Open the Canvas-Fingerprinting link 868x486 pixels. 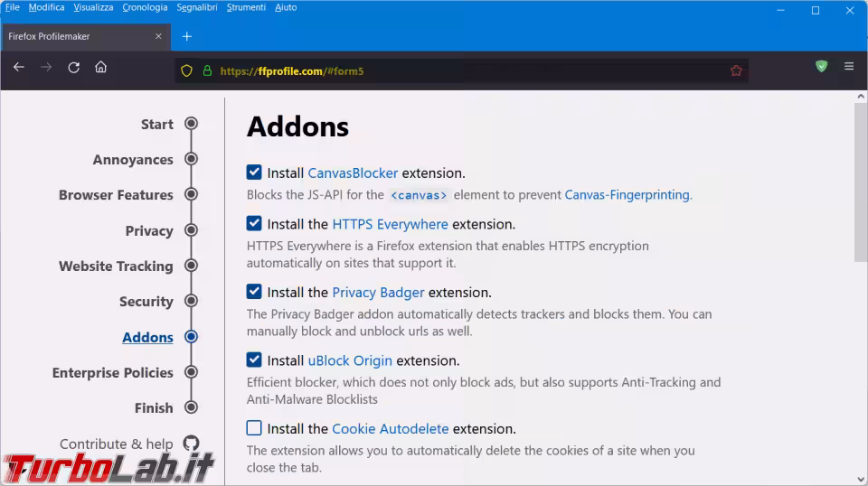pos(628,194)
